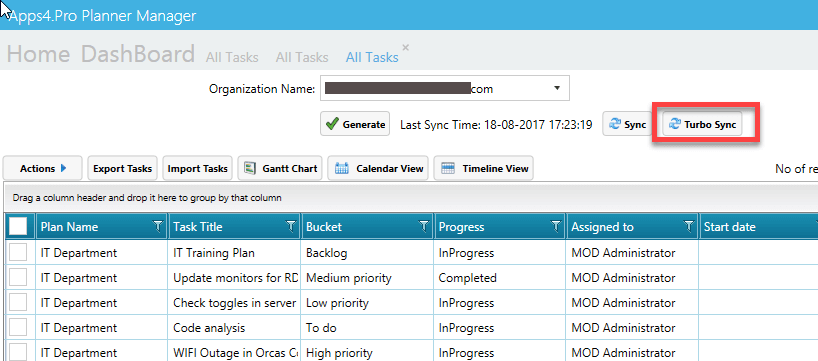
Task: Click the Sync button
Action: pyautogui.click(x=627, y=125)
